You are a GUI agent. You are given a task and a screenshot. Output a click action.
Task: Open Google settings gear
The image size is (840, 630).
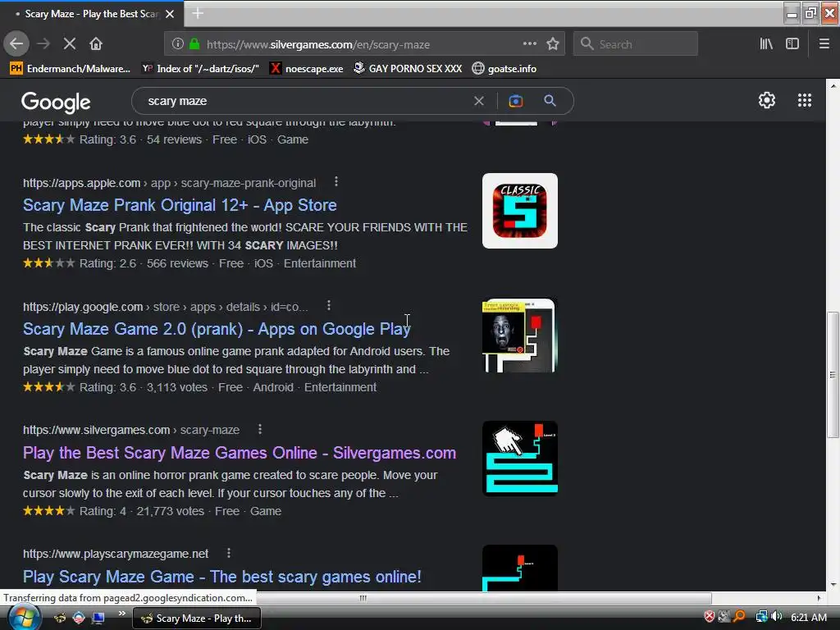point(767,100)
